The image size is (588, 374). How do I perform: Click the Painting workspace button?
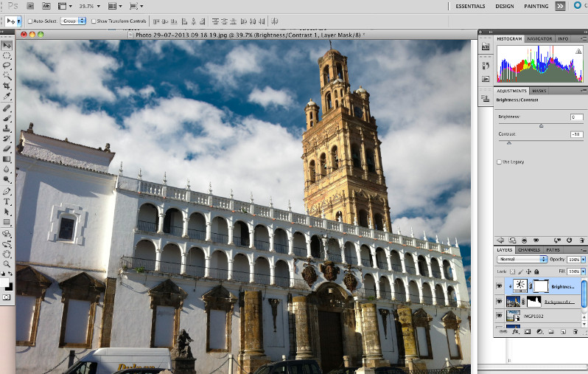[x=536, y=6]
